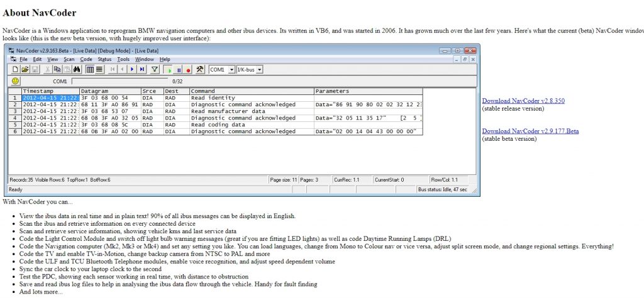Select the Read identity command row
This screenshot has height=298, width=644.
(216, 97)
